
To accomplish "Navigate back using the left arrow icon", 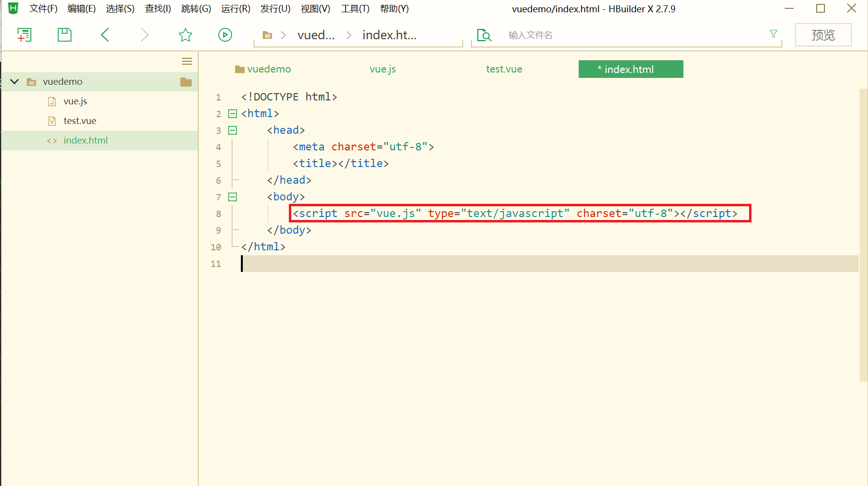I will click(x=105, y=34).
